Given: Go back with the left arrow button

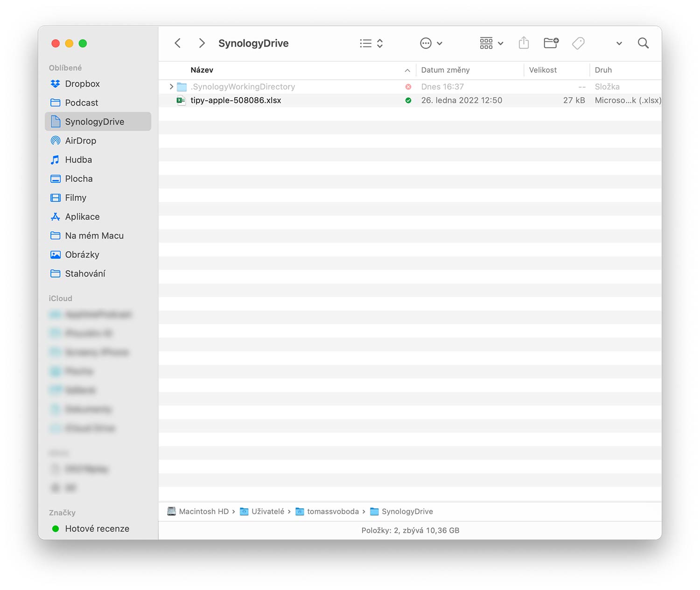Looking at the screenshot, I should coord(178,43).
